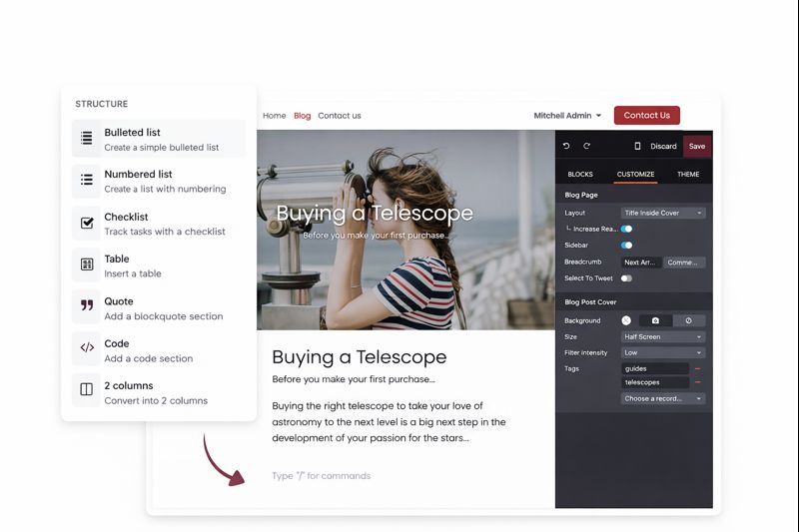
Task: Enable Select To Tweet toggle
Action: (x=626, y=278)
